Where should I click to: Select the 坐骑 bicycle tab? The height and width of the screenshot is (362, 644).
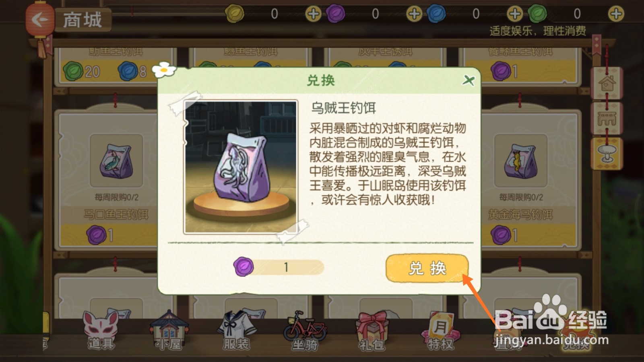tap(305, 331)
